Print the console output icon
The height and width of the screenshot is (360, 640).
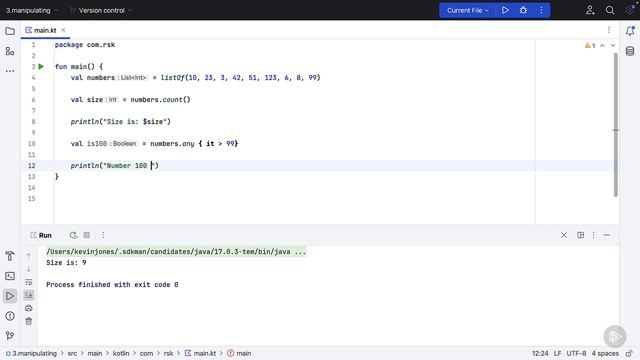(x=29, y=308)
